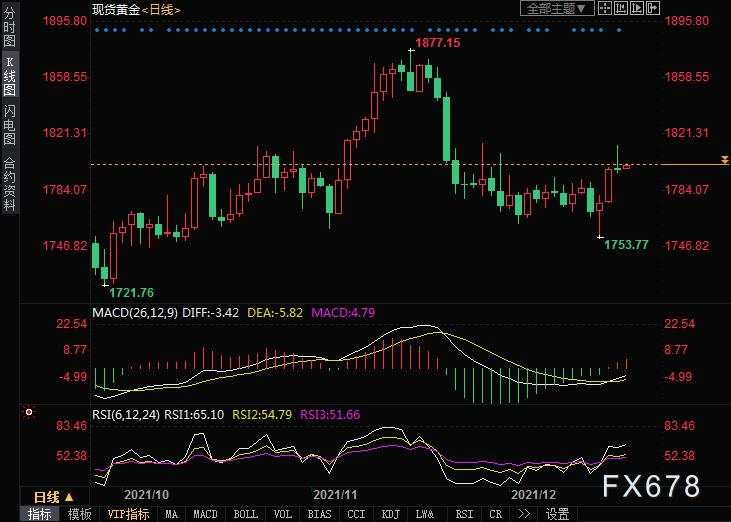
Task: Click the right axis 1746.82 price label
Action: pyautogui.click(x=687, y=246)
